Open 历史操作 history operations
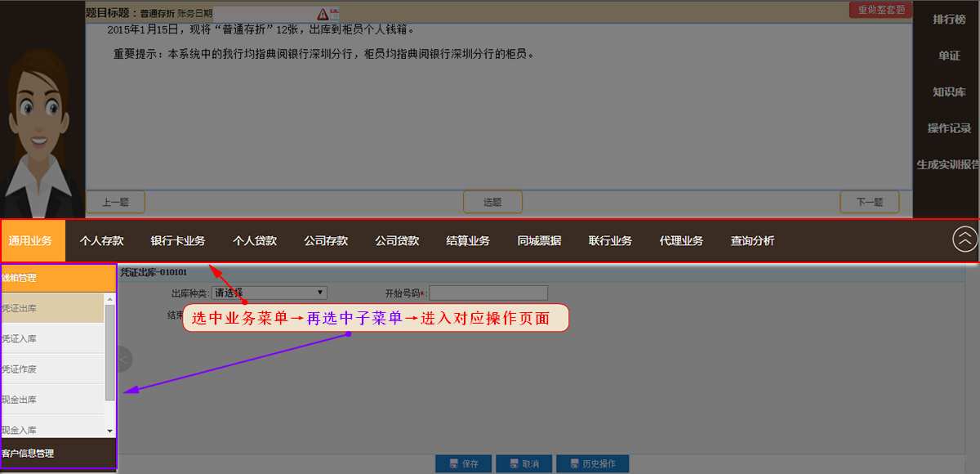 pyautogui.click(x=592, y=463)
